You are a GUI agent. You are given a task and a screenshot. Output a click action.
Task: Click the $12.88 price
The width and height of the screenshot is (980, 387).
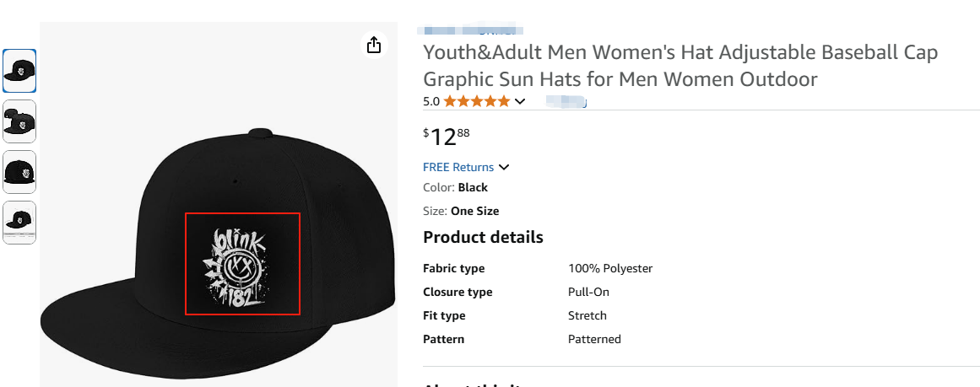[x=446, y=136]
